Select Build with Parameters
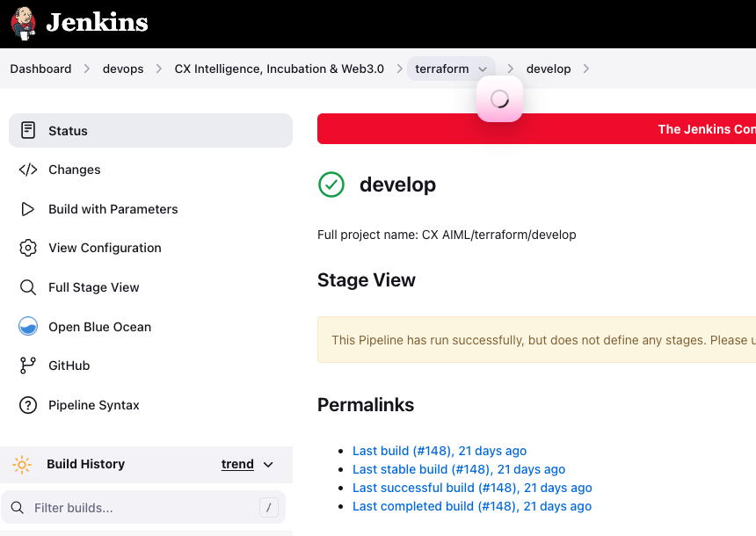Screen dimensions: 756x536 [x=150, y=209]
